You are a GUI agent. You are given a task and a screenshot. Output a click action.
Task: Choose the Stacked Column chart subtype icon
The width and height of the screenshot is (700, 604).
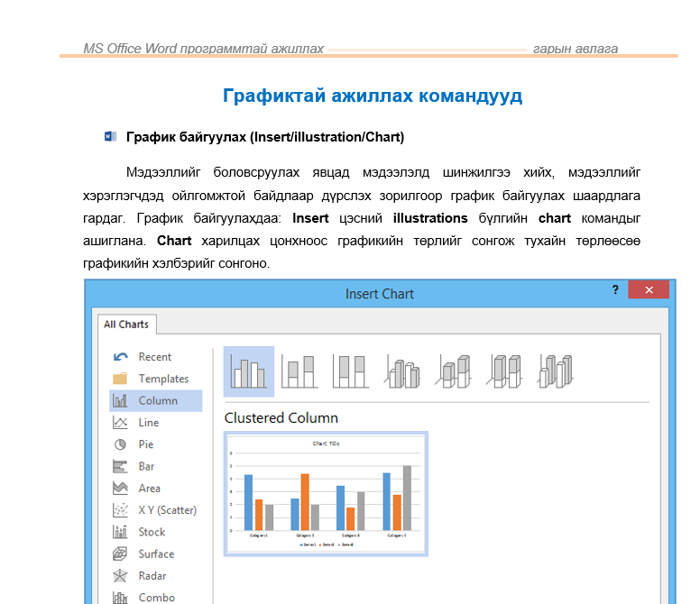click(299, 371)
